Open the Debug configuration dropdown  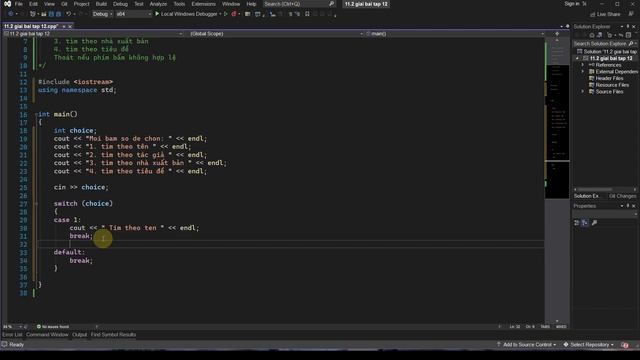coord(102,14)
